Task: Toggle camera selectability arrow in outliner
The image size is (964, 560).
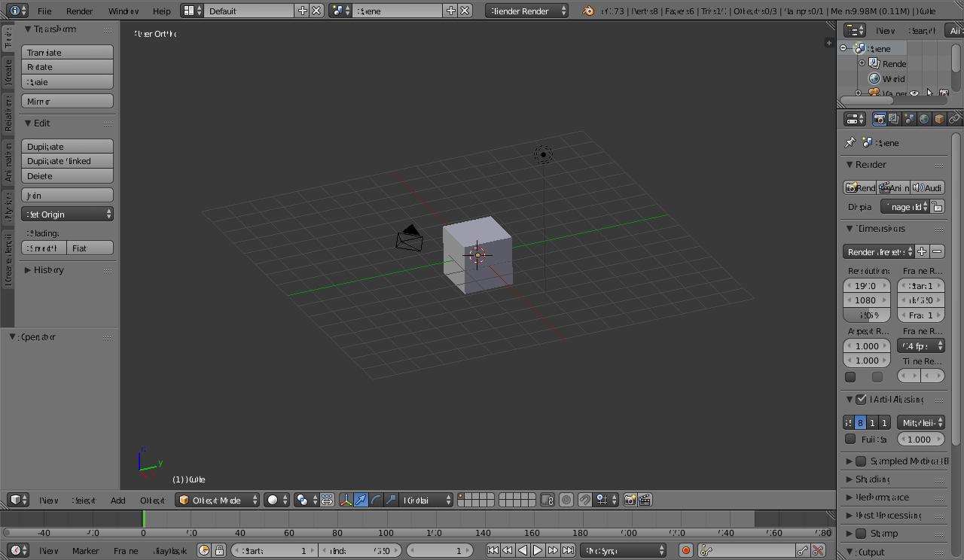Action: [929, 93]
